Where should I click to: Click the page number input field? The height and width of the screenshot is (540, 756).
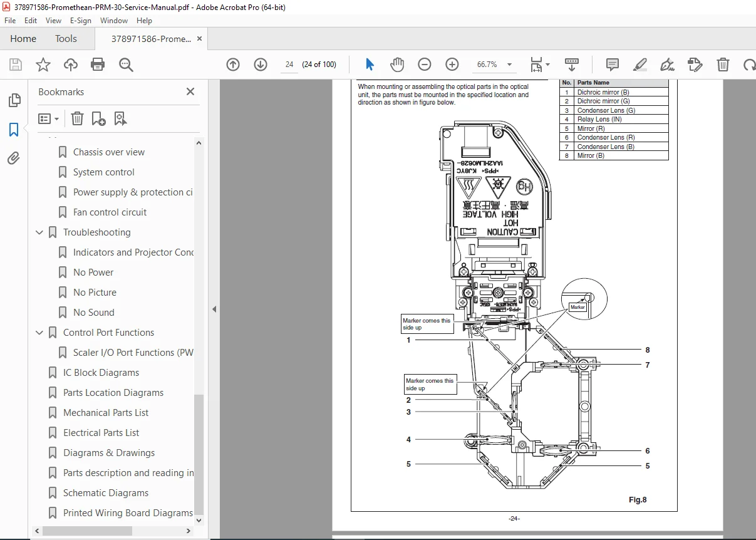pyautogui.click(x=289, y=65)
